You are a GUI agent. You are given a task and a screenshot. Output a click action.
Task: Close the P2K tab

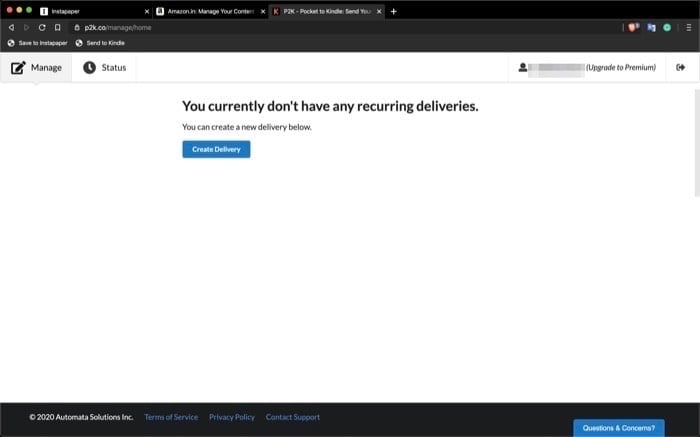point(379,12)
